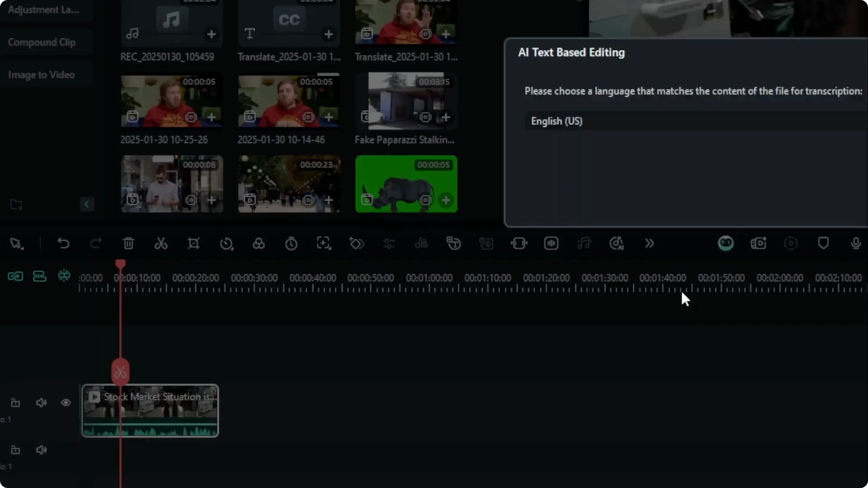This screenshot has width=868, height=488.
Task: Start a voiceover with the microphone icon
Action: point(855,244)
